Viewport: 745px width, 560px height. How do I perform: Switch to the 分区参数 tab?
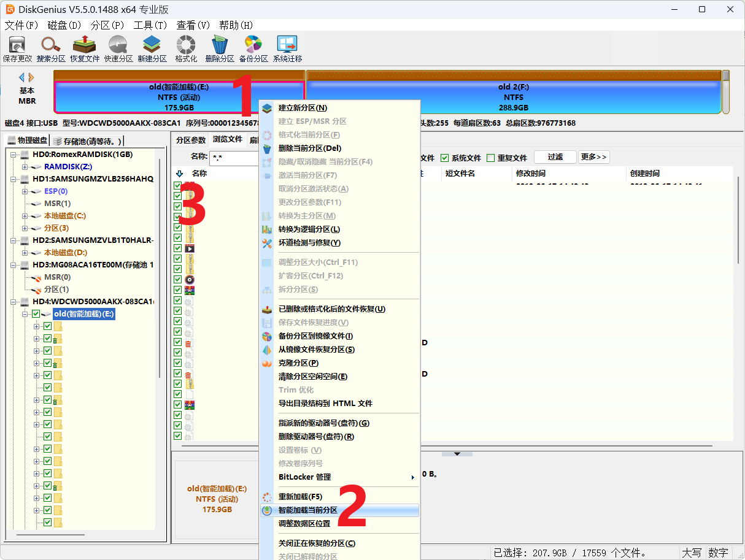click(191, 140)
